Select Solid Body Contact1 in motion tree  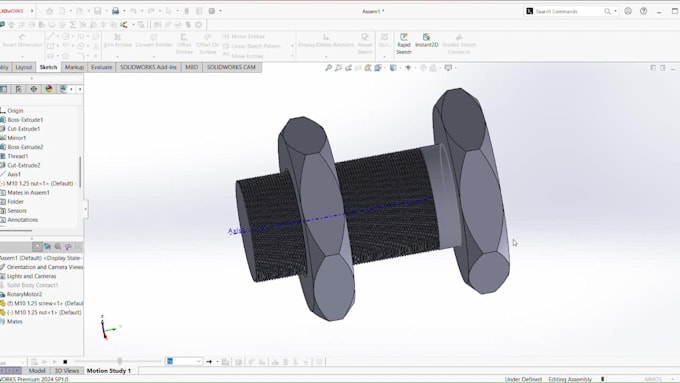tap(33, 285)
